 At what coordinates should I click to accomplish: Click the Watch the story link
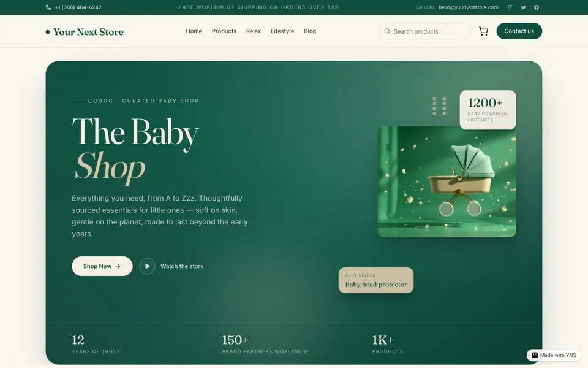pos(182,266)
